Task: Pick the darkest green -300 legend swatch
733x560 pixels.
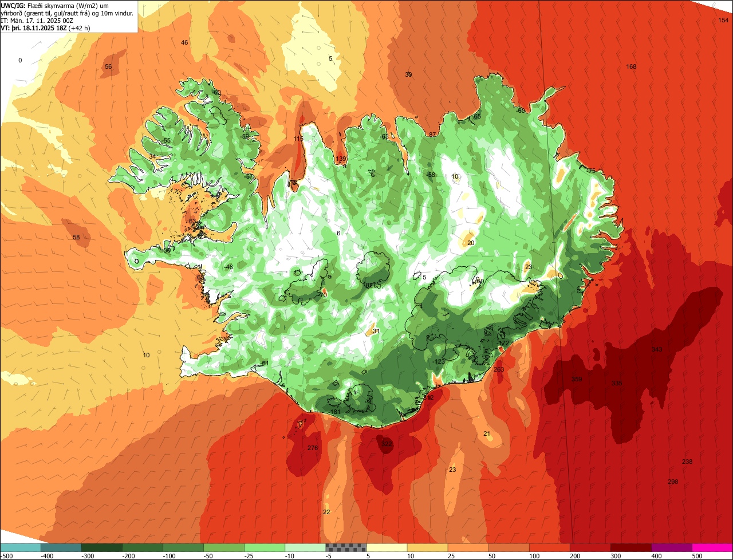Action: (x=101, y=547)
